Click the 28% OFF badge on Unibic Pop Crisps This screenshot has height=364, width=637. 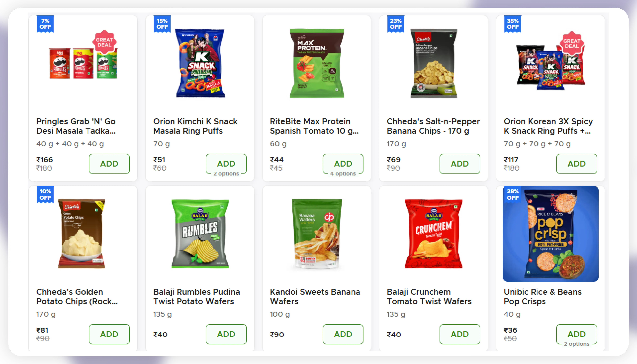[512, 195]
